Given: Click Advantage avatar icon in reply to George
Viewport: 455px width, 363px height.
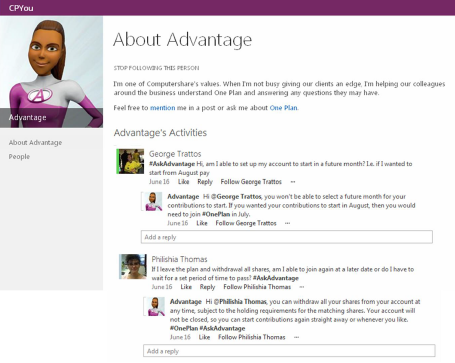Looking at the screenshot, I should point(152,201).
